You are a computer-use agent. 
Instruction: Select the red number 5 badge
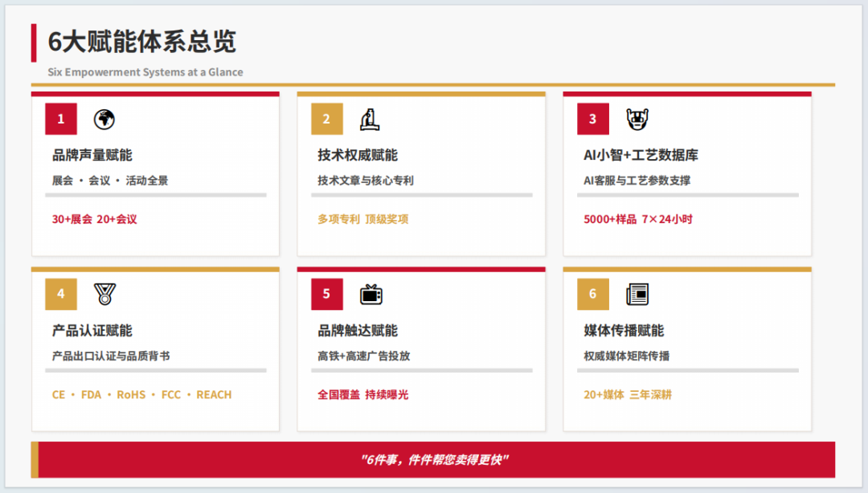pyautogui.click(x=326, y=294)
